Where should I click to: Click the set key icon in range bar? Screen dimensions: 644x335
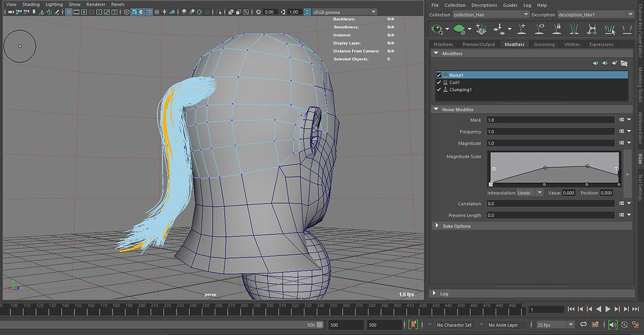click(413, 325)
